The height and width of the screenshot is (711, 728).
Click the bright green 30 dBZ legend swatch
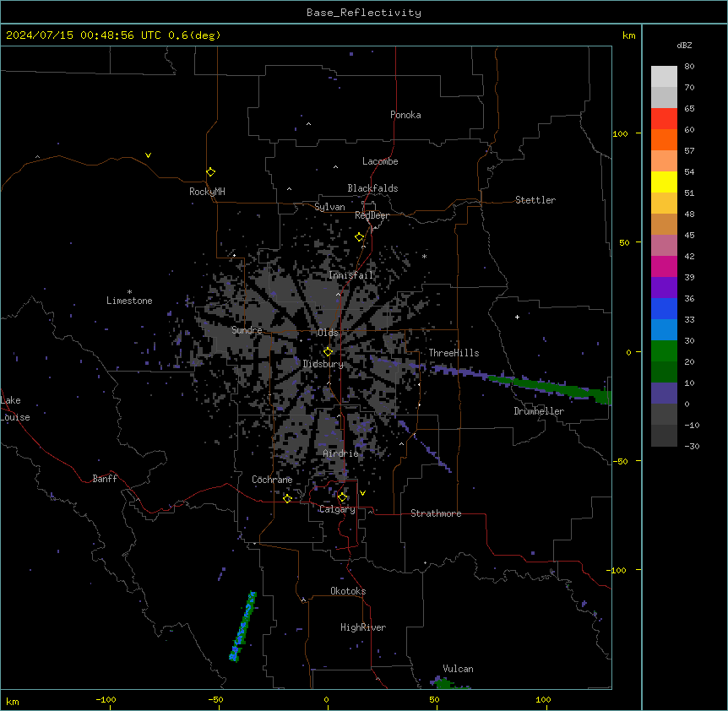point(664,350)
